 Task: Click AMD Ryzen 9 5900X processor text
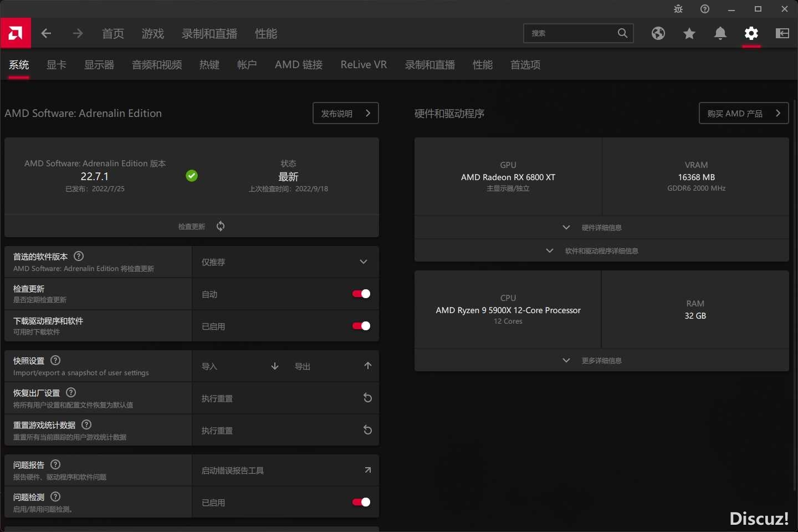point(508,310)
